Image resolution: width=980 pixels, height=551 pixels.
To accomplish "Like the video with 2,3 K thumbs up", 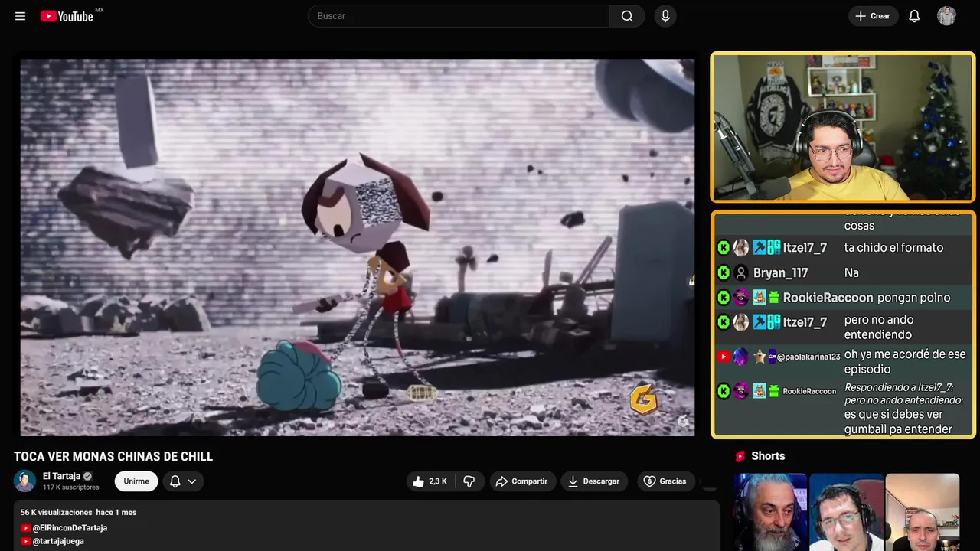I will (430, 481).
